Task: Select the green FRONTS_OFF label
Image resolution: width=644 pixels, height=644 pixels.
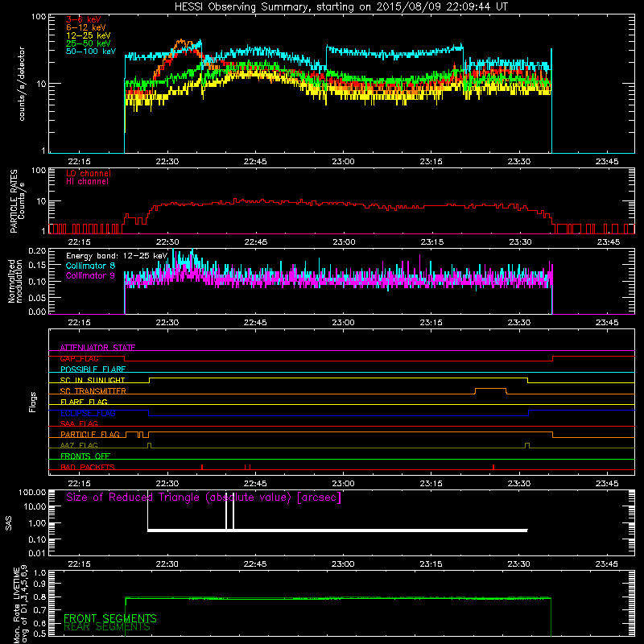Action: (x=85, y=456)
